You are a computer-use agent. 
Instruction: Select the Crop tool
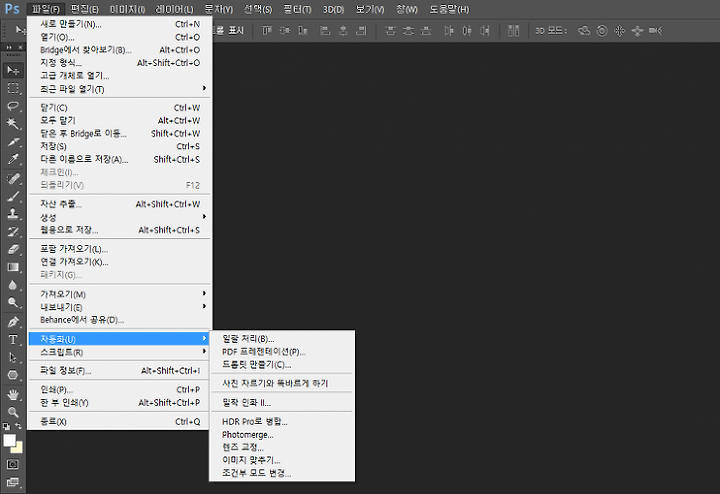click(13, 141)
